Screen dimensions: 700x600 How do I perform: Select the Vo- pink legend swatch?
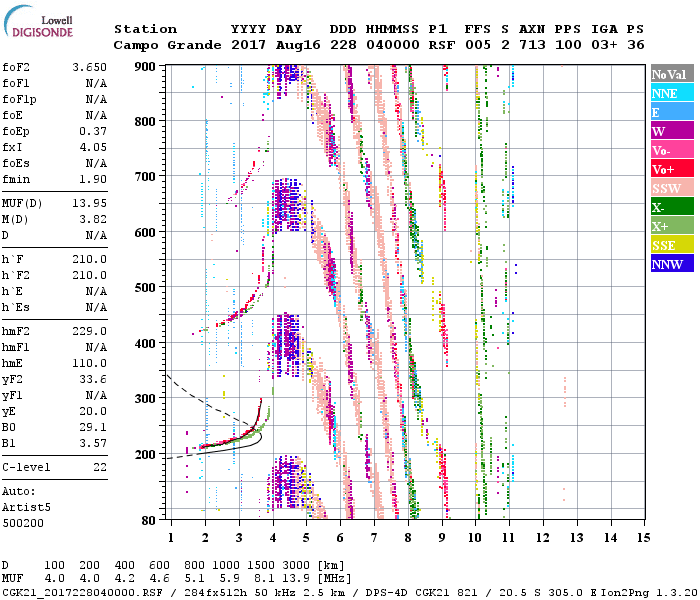pos(672,150)
